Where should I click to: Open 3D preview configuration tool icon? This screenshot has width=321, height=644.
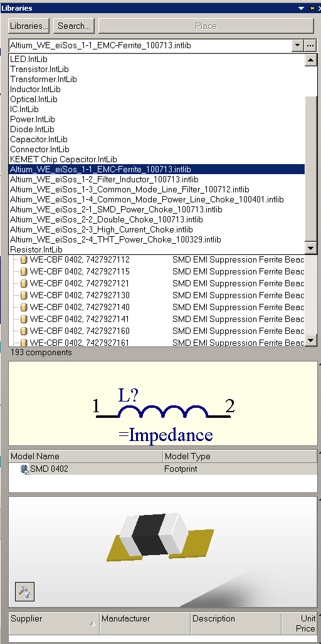pos(24,592)
